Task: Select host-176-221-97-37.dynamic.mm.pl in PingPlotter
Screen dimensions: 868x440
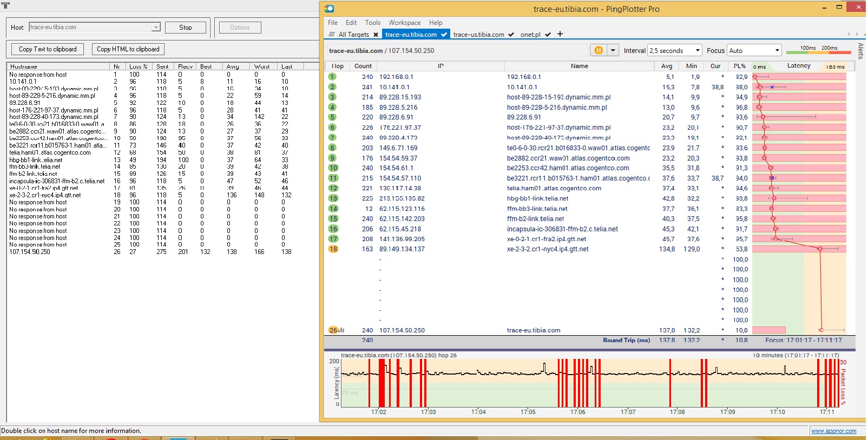Action: tap(559, 128)
